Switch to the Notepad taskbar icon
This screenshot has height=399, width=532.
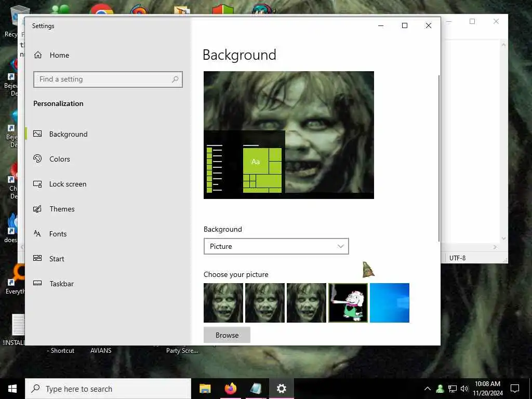[x=256, y=389]
